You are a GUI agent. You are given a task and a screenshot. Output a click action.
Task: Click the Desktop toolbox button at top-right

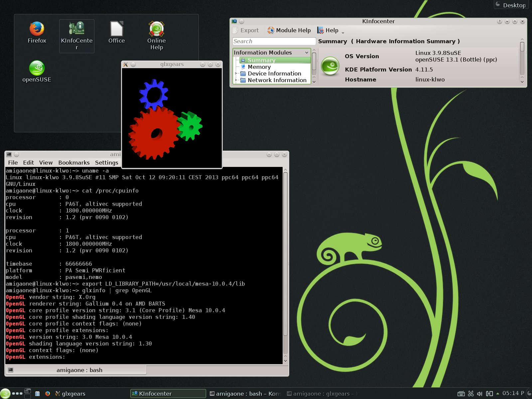tap(510, 5)
